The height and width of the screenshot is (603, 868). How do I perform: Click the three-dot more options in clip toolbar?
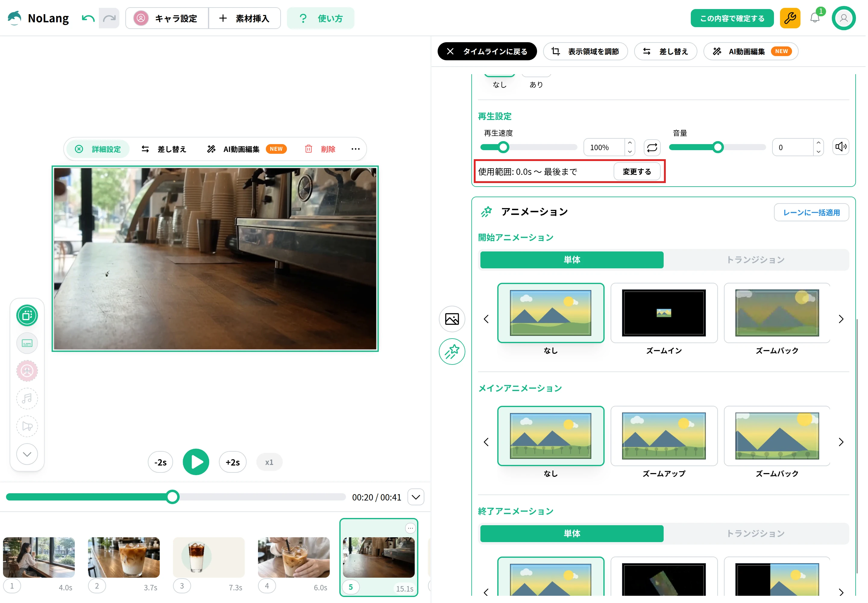(355, 149)
